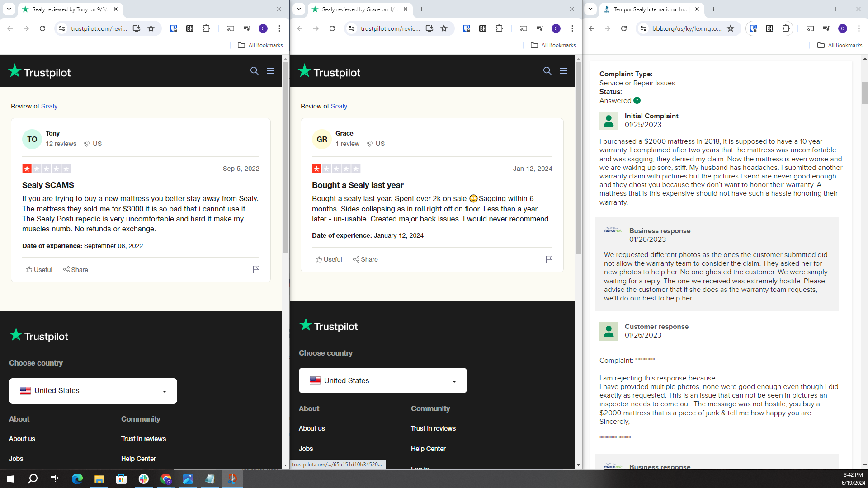
Task: Open All Bookmarks in Tony review window
Action: [x=260, y=45]
